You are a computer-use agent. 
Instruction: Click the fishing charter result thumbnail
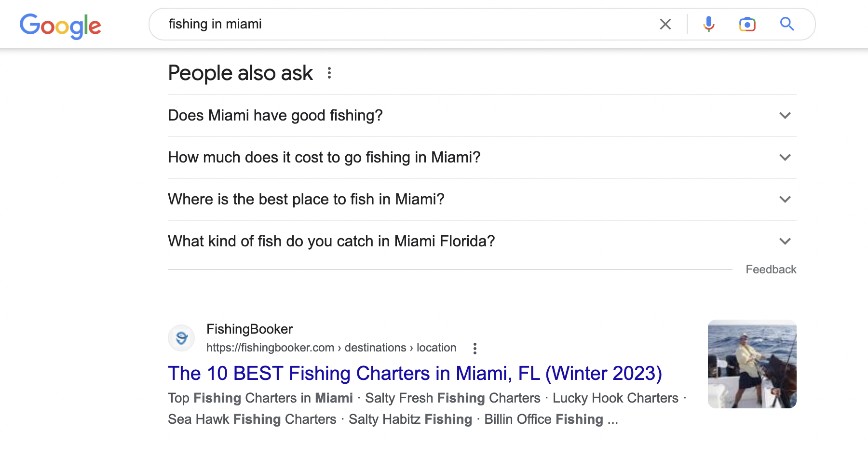(752, 364)
